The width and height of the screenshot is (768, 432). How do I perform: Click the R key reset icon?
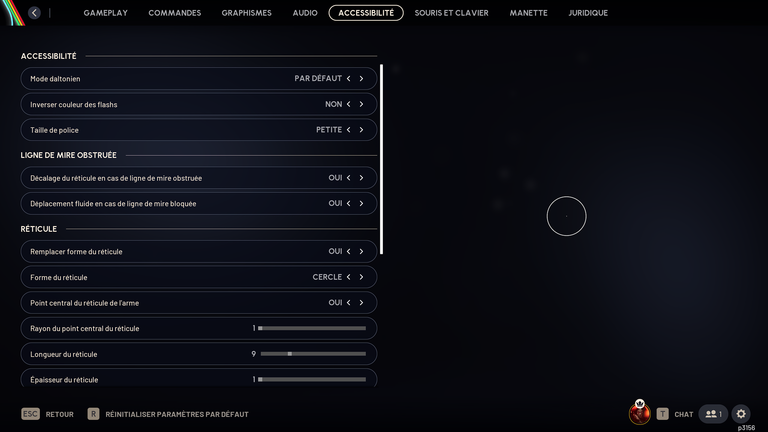click(x=93, y=414)
